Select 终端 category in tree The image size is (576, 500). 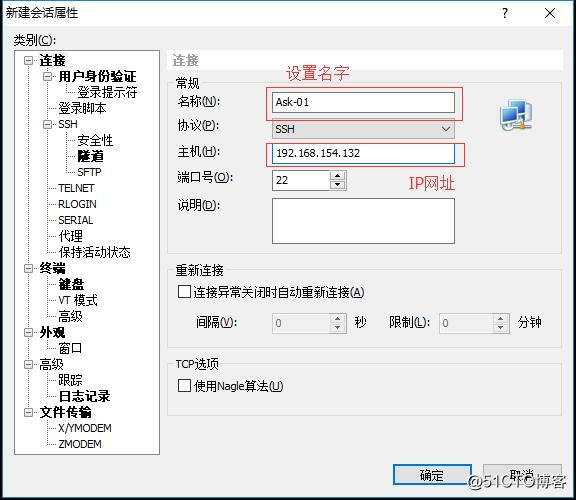(53, 268)
